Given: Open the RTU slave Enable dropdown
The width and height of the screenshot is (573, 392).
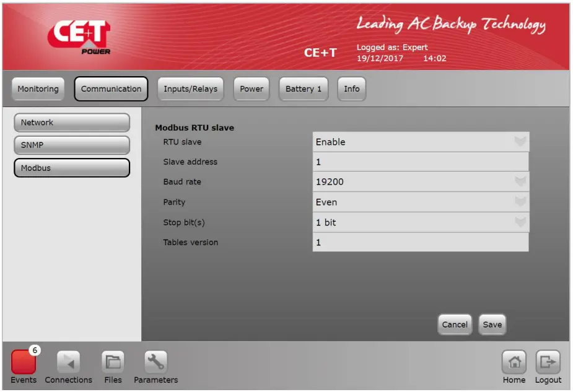Looking at the screenshot, I should pos(421,142).
